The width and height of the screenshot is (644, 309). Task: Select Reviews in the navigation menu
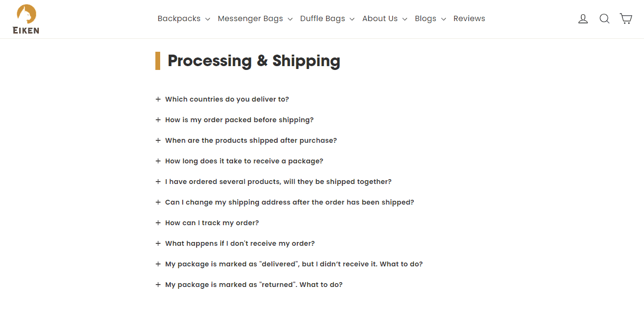click(x=469, y=18)
